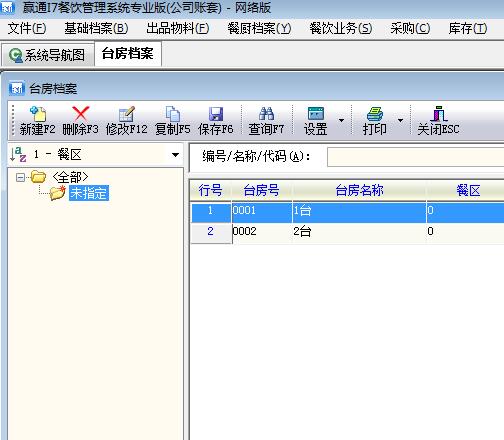Open the 1 - 餐区 grouping combo box

pyautogui.click(x=96, y=155)
